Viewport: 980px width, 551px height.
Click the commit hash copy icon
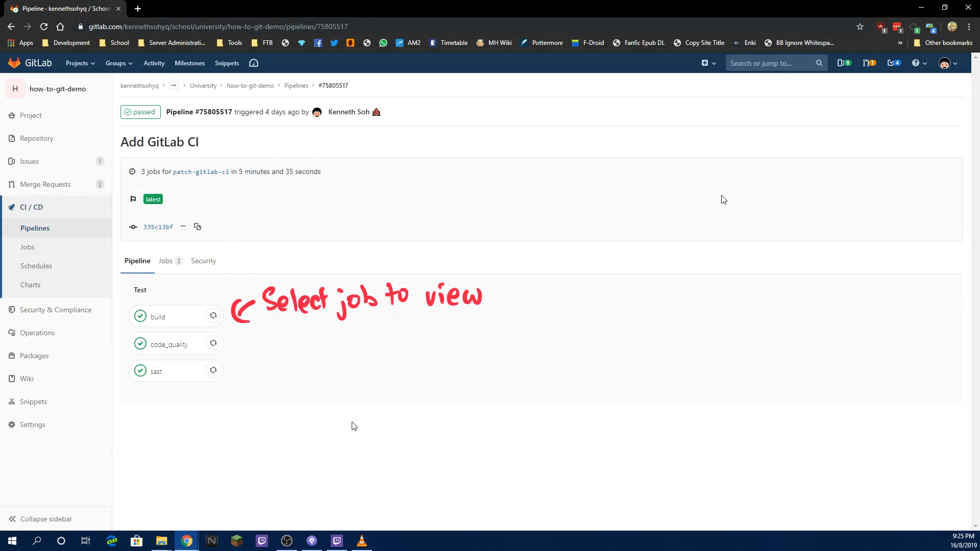197,227
